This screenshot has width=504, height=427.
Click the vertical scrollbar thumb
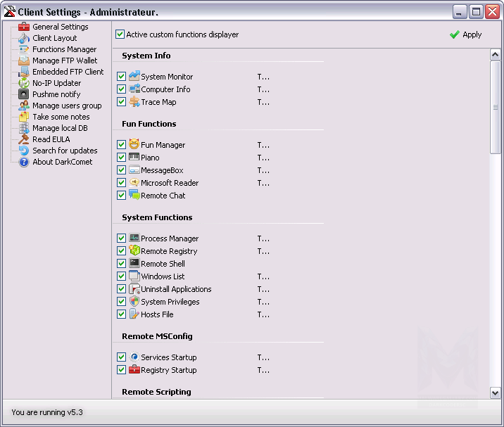point(495,107)
